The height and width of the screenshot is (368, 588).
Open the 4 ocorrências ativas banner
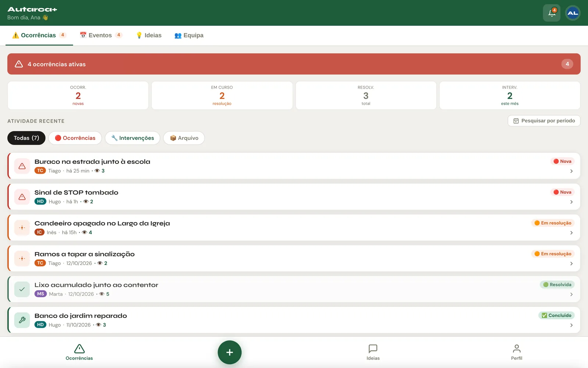[x=294, y=64]
